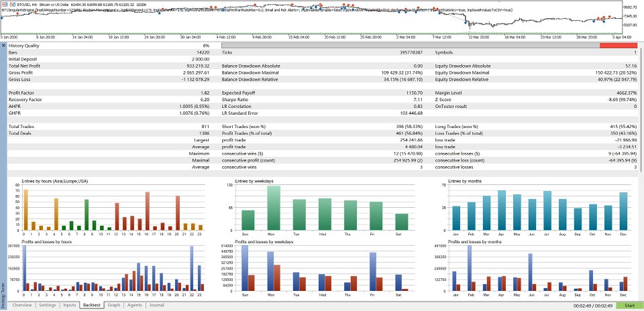
Task: Select the Margin Level value 4662.37%
Action: pos(627,92)
